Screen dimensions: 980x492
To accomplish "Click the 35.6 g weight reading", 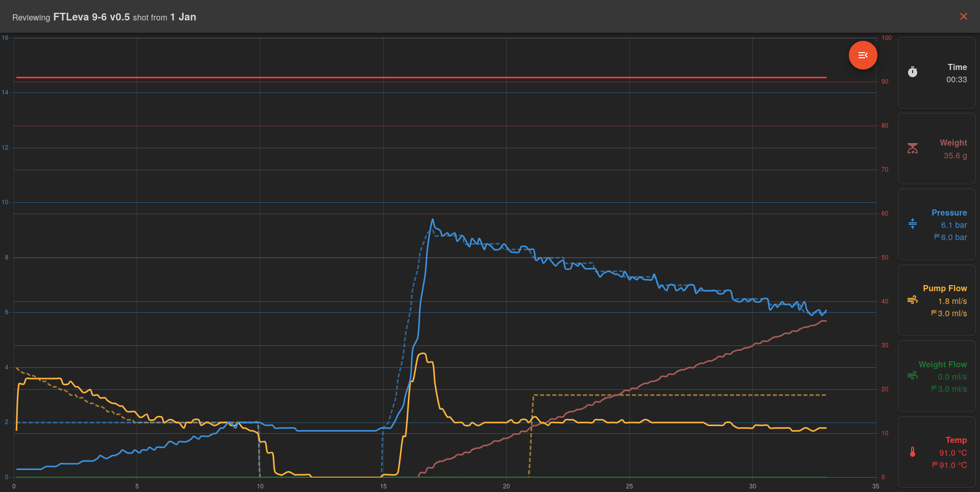I will coord(955,156).
